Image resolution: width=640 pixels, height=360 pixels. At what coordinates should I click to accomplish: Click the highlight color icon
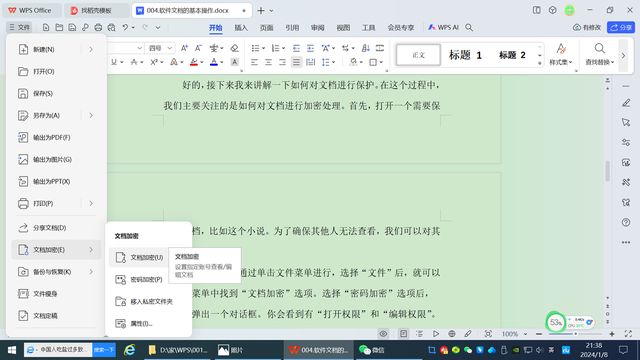pyautogui.click(x=194, y=62)
